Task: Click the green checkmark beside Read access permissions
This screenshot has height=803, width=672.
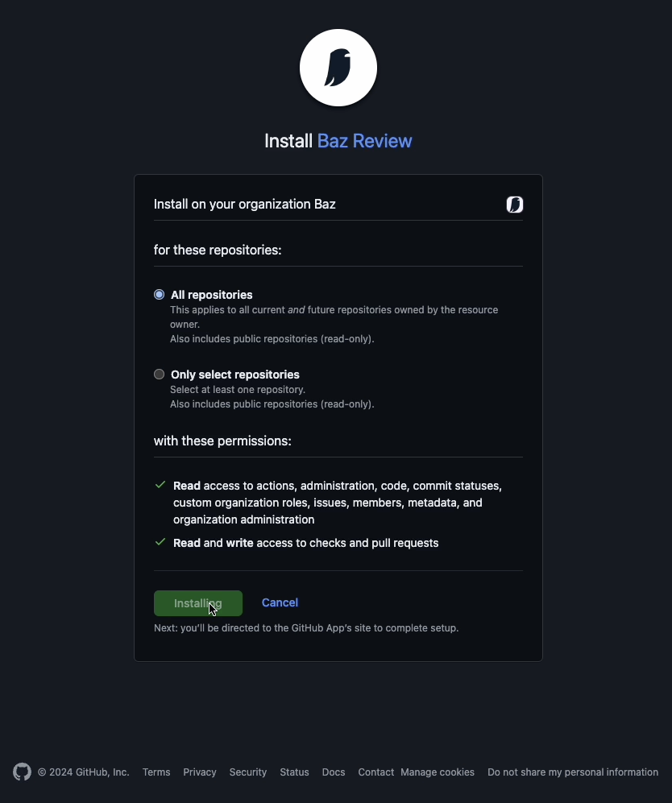Action: [160, 485]
